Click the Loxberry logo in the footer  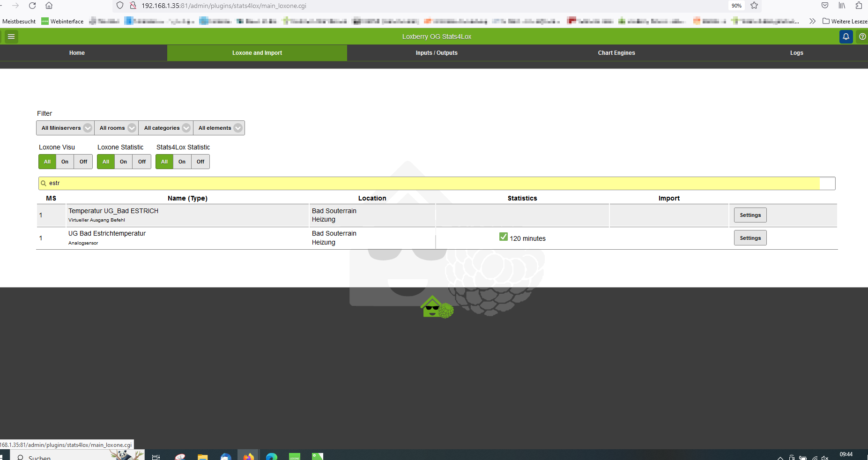click(x=437, y=307)
